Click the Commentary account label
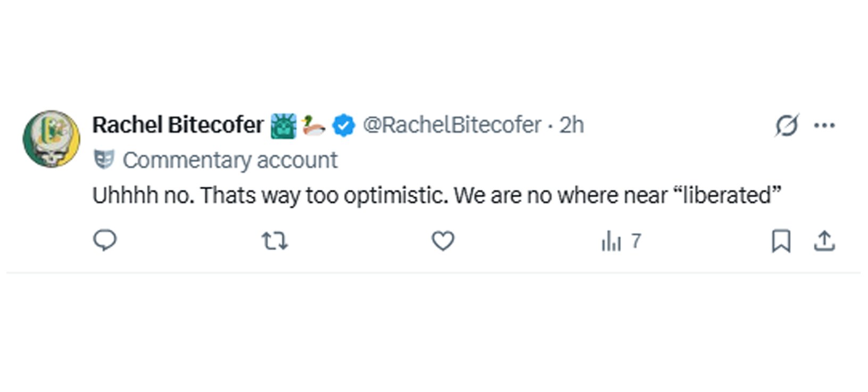 230,160
